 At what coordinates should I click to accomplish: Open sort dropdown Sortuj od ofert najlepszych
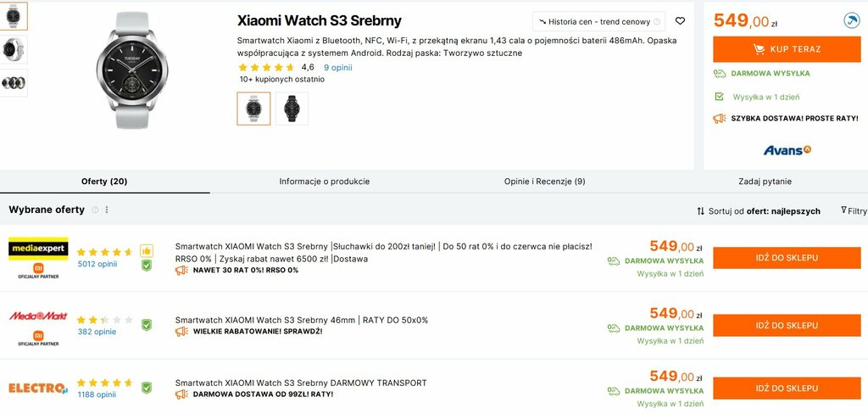click(x=759, y=210)
